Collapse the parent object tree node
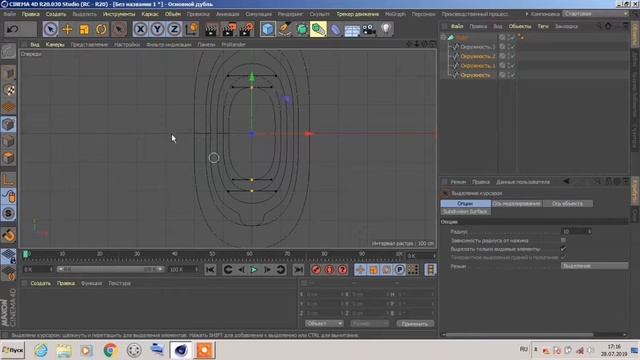Image resolution: width=640 pixels, height=360 pixels. tap(443, 37)
